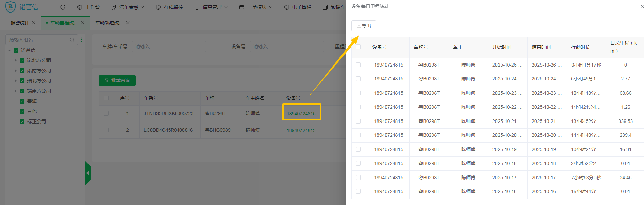The height and width of the screenshot is (205, 644).
Task: Collapse sidebar with green arrow handle
Action: click(x=87, y=173)
